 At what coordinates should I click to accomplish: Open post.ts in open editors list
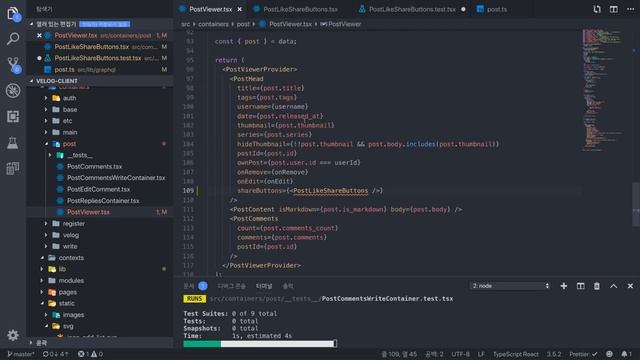click(x=99, y=70)
